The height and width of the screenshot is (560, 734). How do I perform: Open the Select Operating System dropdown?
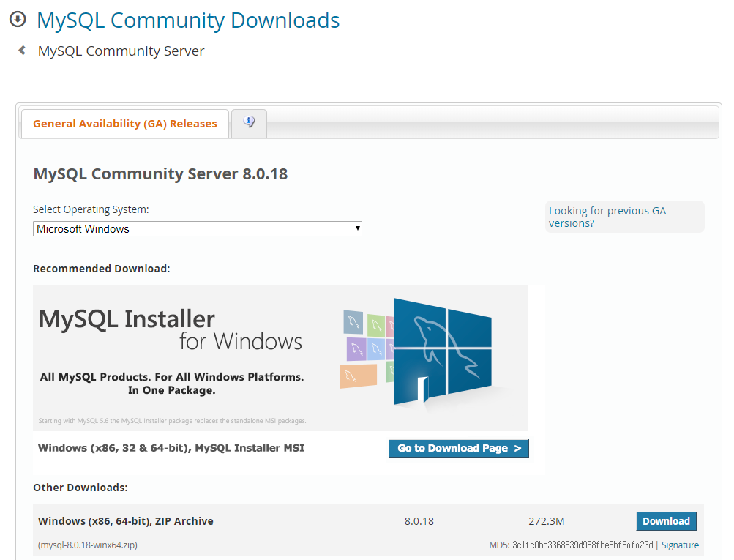point(197,229)
